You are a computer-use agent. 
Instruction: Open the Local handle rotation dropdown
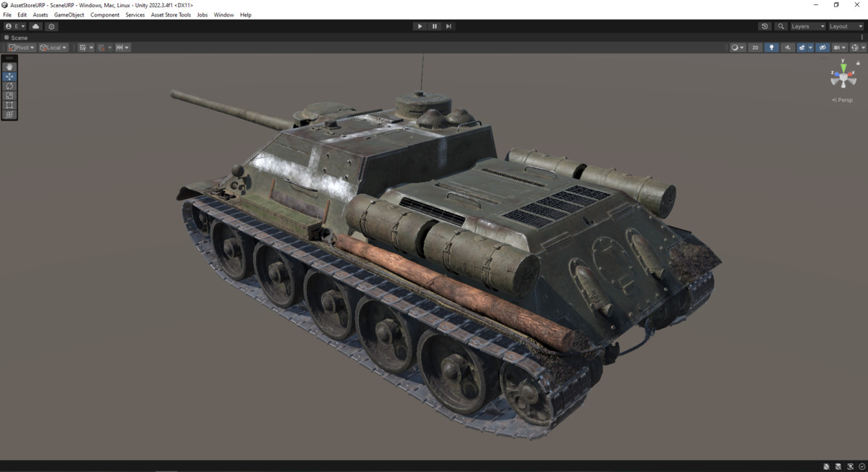pos(54,48)
